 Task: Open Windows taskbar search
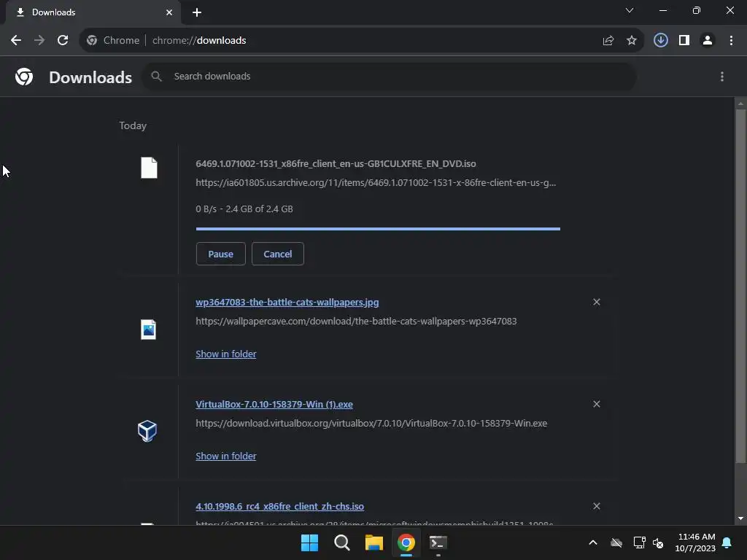coord(342,542)
